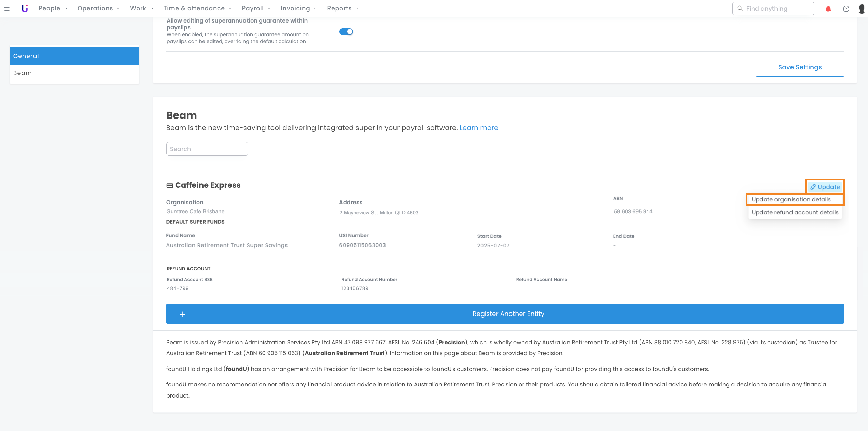Select the General settings tab
The height and width of the screenshot is (431, 868).
(x=74, y=56)
